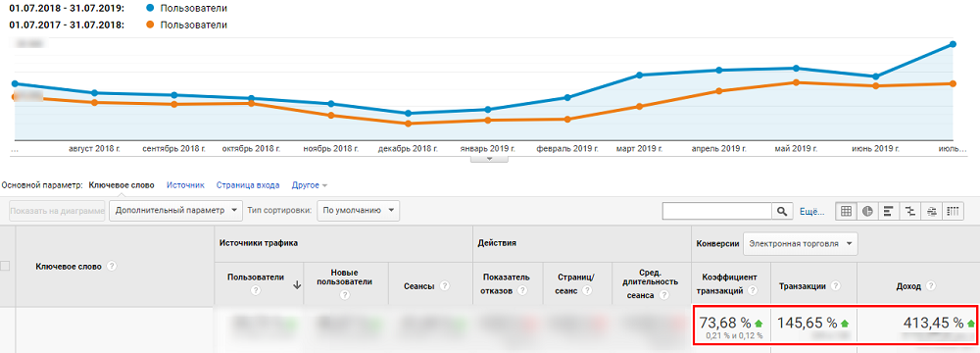This screenshot has width=980, height=353.
Task: Open help icon next to Ключевое слово
Action: [112, 266]
